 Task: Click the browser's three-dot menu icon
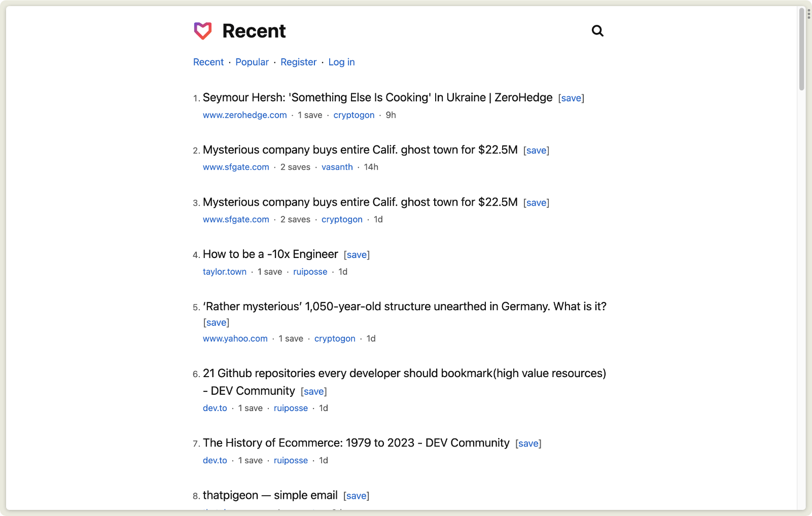pos(808,14)
